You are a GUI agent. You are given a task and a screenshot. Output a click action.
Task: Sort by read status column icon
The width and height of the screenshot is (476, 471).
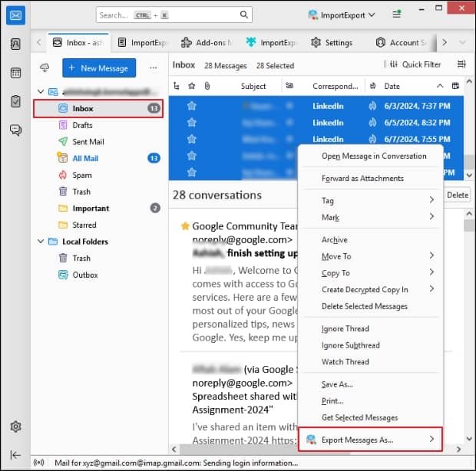pos(289,86)
